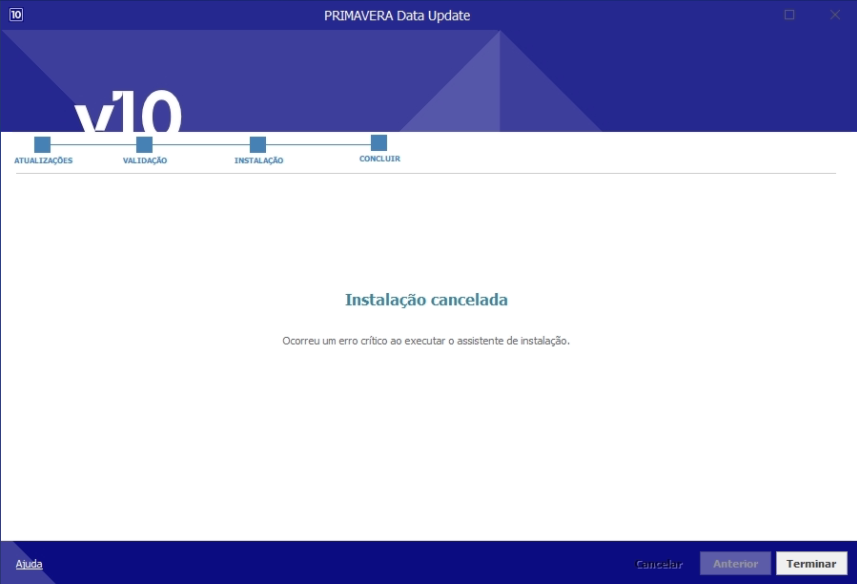Click the progress line between Validação and Instalação
Screen dimensions: 857x584
click(x=200, y=145)
